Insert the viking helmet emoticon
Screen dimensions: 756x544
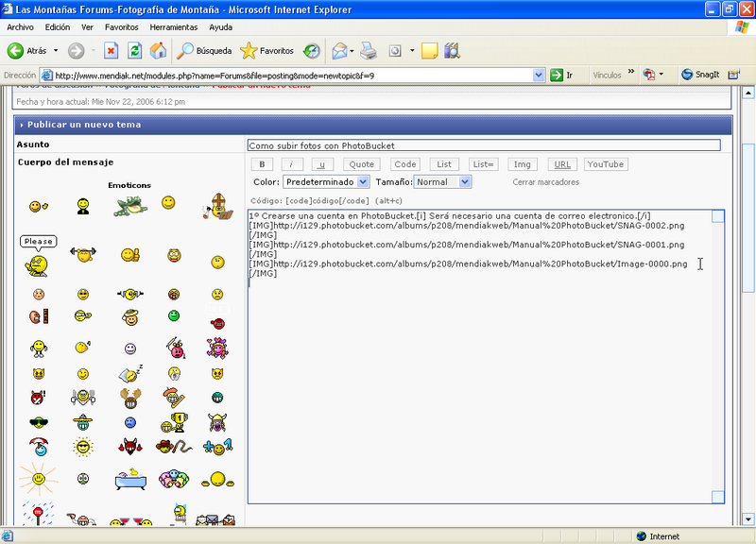pos(217,422)
